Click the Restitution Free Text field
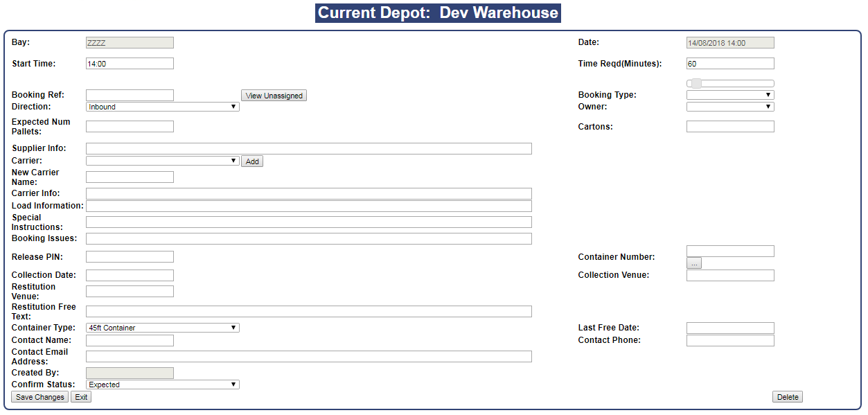Viewport: 868px width, 415px height. 309,311
